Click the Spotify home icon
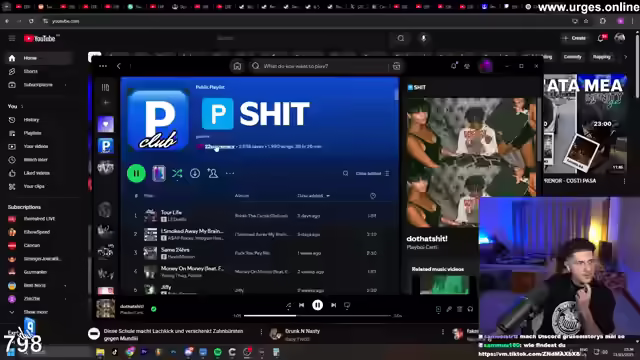 [237, 66]
